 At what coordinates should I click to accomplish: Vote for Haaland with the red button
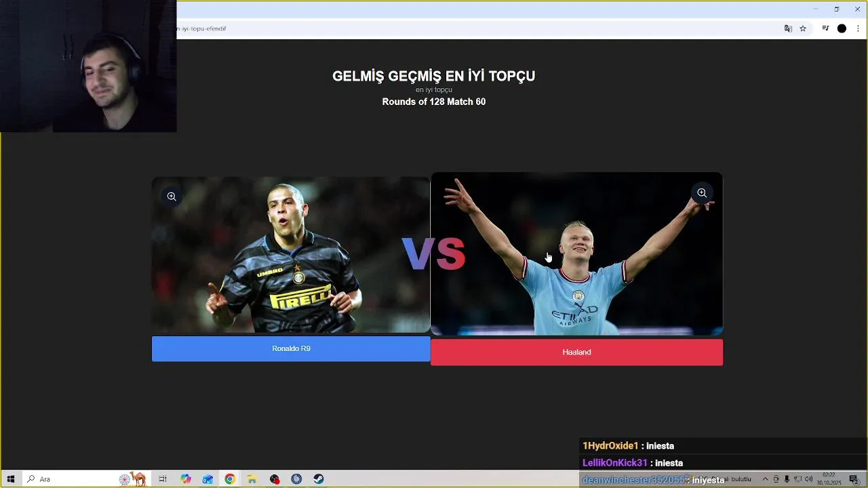pos(576,352)
